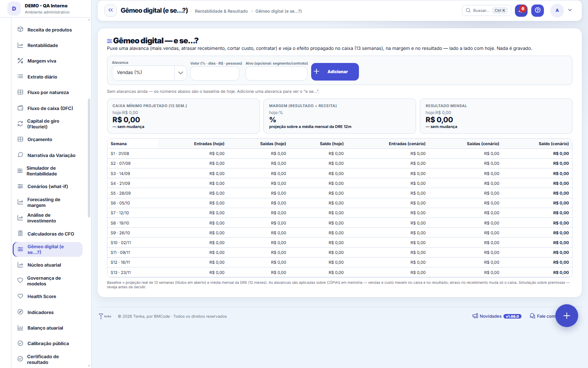Open the help question-mark icon
588x368 pixels.
coord(538,10)
